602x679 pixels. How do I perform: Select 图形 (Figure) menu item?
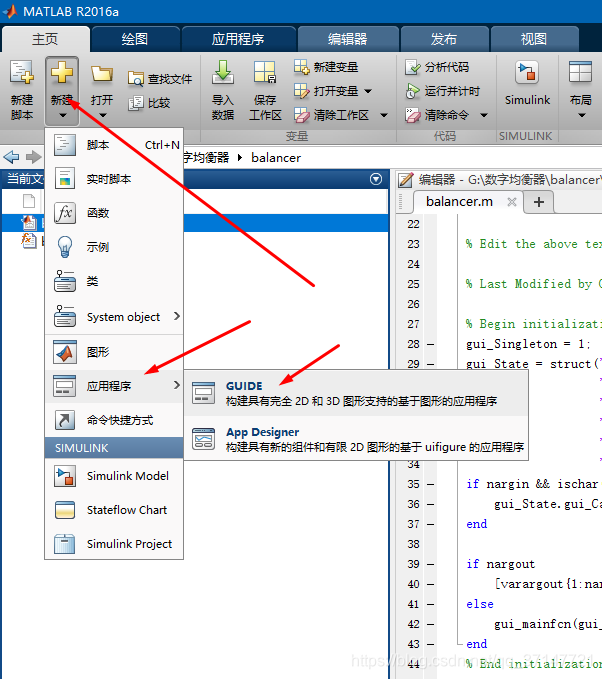tap(114, 352)
